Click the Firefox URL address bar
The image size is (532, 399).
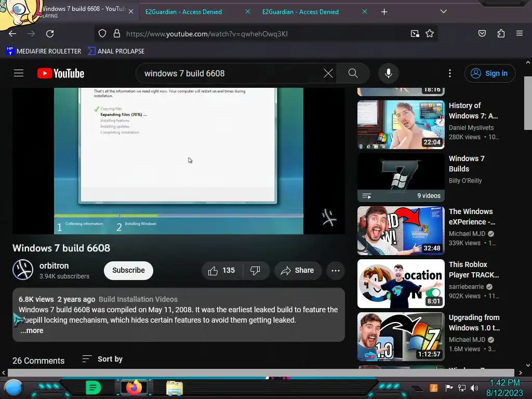pyautogui.click(x=265, y=34)
